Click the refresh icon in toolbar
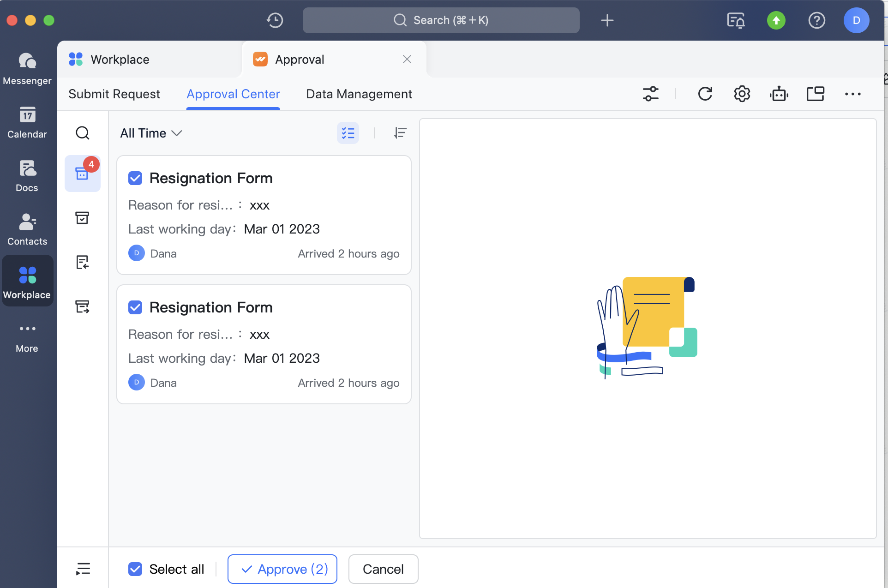 [x=705, y=94]
